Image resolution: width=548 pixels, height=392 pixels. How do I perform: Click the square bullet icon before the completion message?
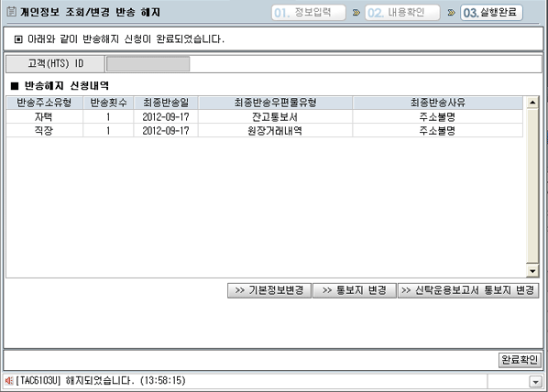(x=18, y=39)
